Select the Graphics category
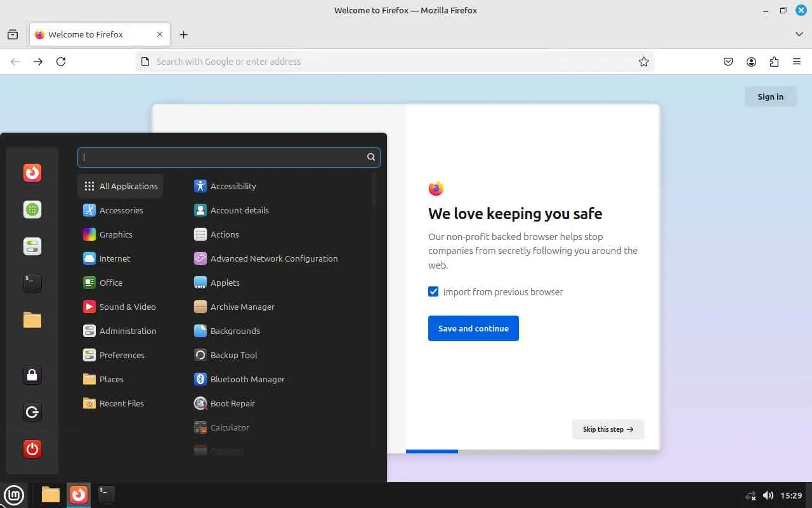Screen dimensions: 812x508 coord(121,234)
